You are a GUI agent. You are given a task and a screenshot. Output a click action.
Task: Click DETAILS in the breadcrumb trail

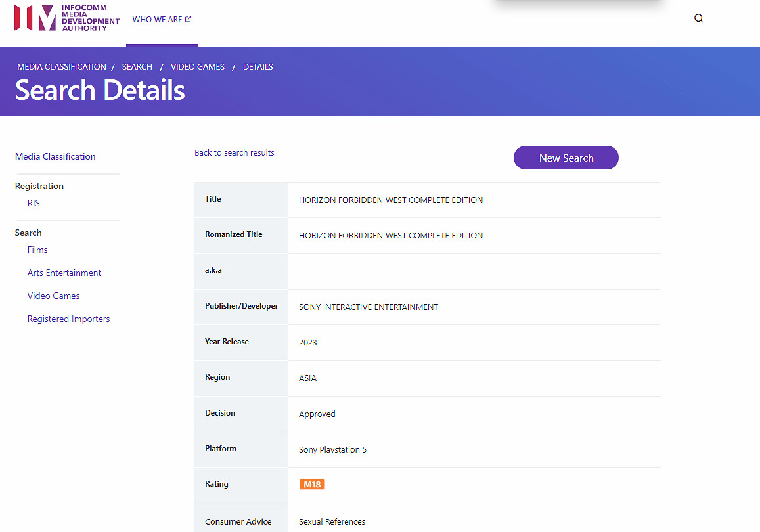(258, 67)
